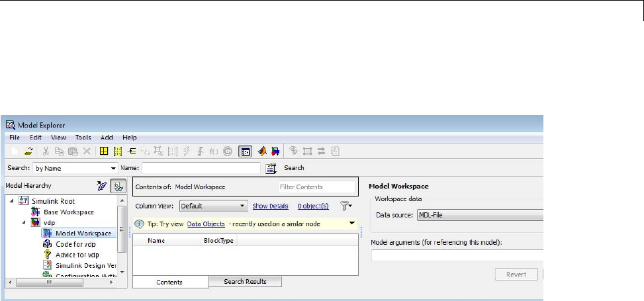Click the Simulink library browser icon
The image size is (644, 301).
pos(275,151)
